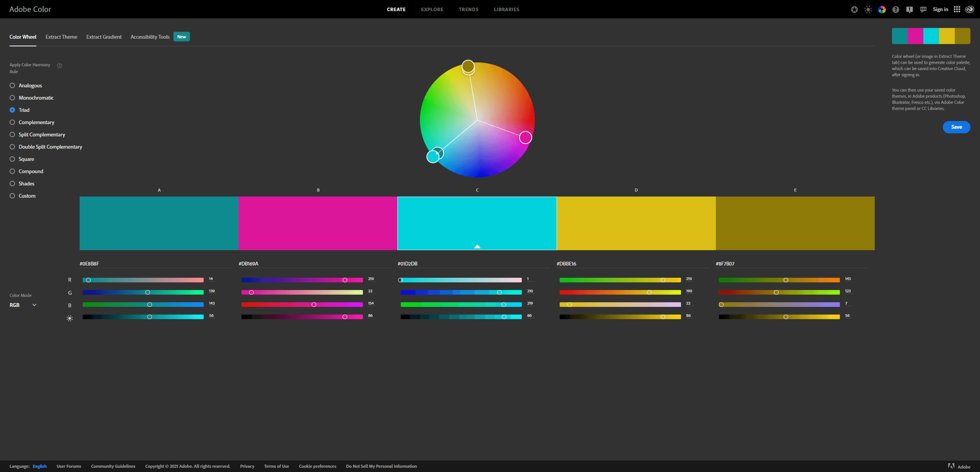Open the EXPLORE section in the navigation
980x472 pixels.
(x=432, y=9)
